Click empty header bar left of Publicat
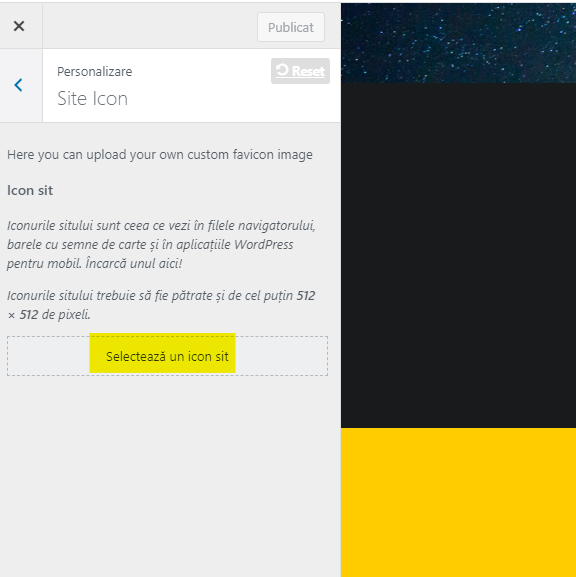Viewport: 576px width, 577px height. pyautogui.click(x=150, y=26)
